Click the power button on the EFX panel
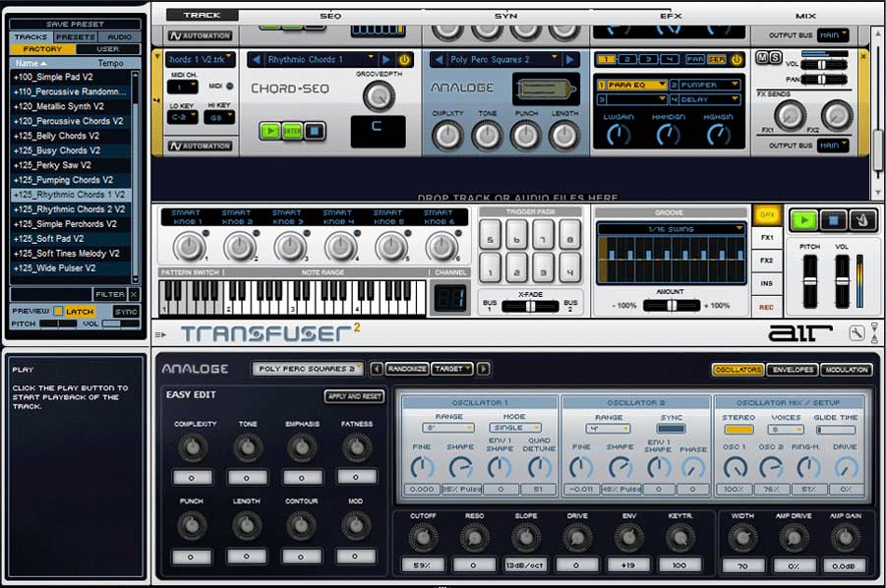Viewport: 886px width, 588px height. pyautogui.click(x=738, y=59)
